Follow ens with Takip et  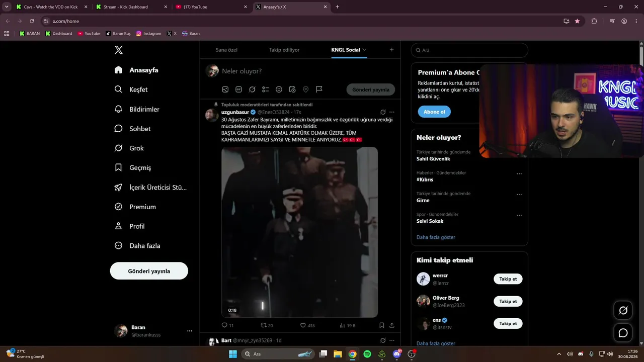[x=508, y=323]
